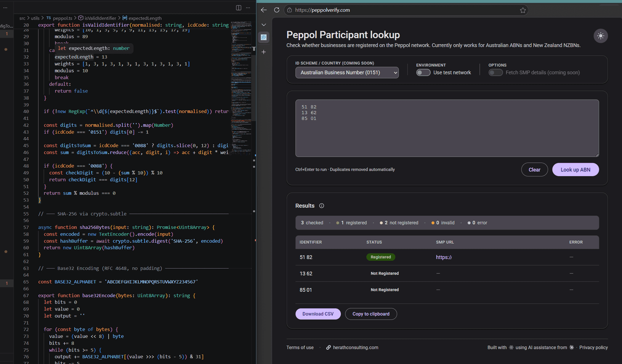This screenshot has width=622, height=364.
Task: Expand the browser tab list chevron
Action: click(x=264, y=25)
